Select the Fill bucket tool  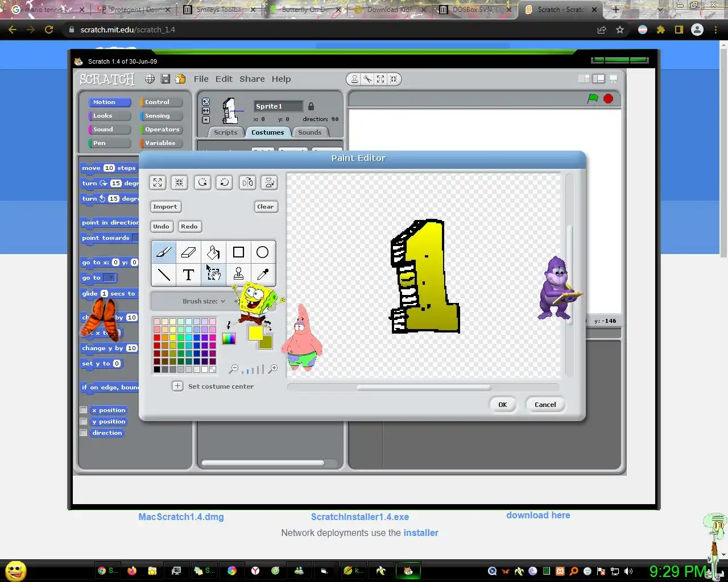[213, 252]
